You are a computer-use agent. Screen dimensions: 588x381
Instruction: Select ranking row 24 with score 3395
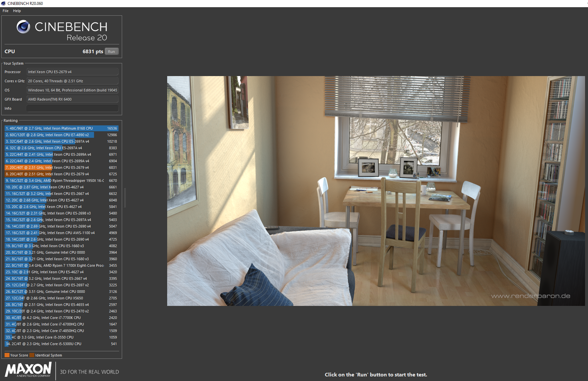(x=61, y=278)
